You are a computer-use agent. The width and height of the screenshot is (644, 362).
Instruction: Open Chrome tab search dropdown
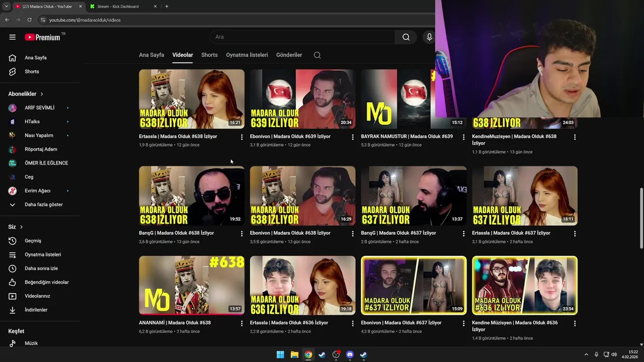point(6,7)
